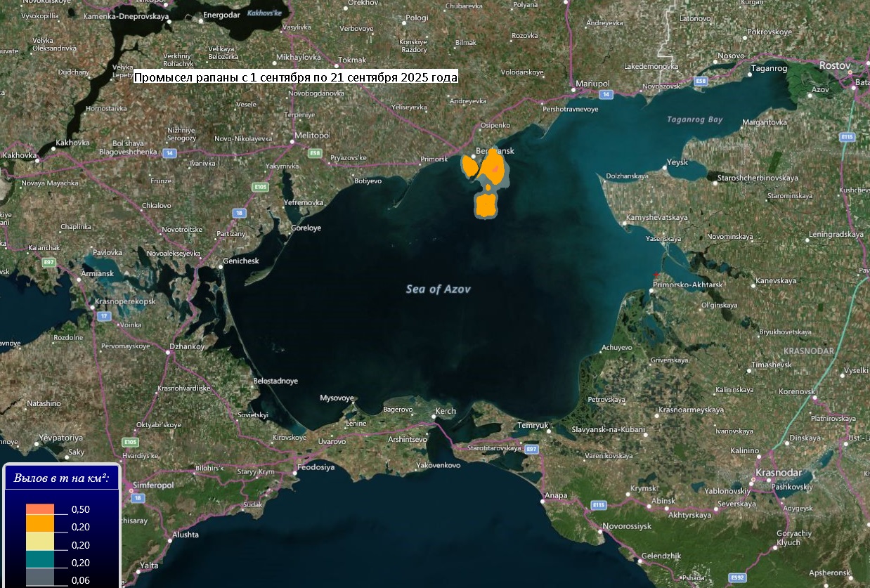
Task: Click the 'Промысел рапаны' map title text
Action: 296,77
